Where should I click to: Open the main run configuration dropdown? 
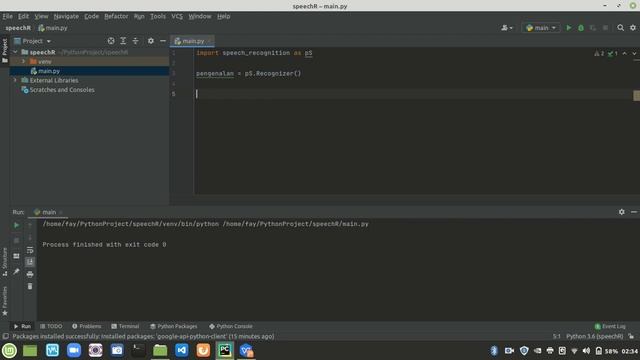[541, 28]
